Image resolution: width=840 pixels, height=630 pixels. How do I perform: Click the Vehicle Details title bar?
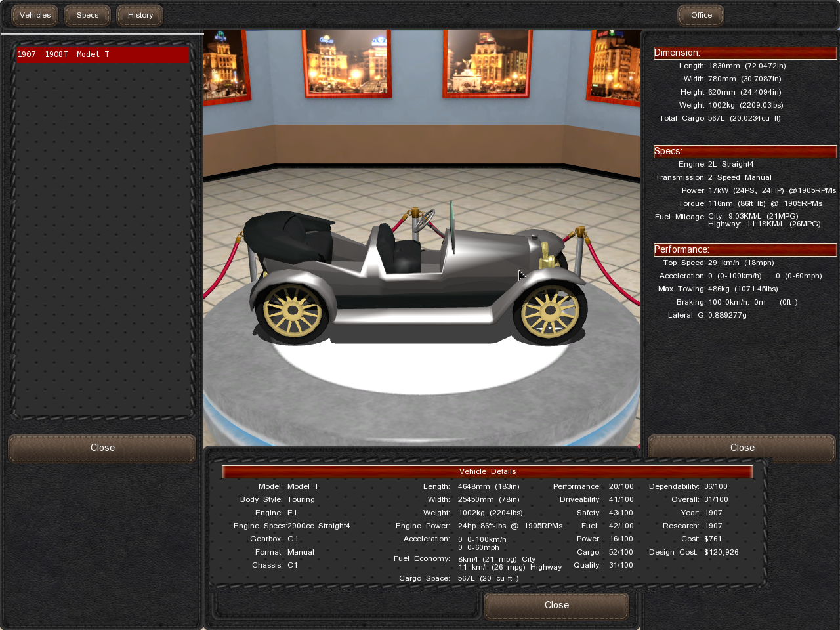487,471
